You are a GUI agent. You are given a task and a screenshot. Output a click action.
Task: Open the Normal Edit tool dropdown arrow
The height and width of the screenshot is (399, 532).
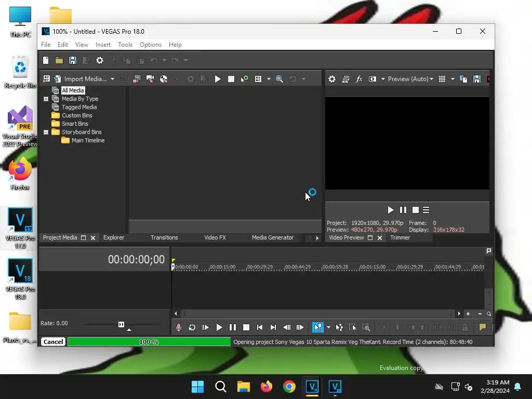point(328,327)
